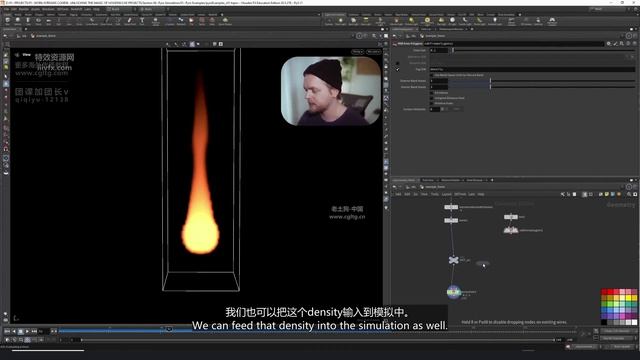
Task: Add new pane tab in network pane
Action: tap(492, 180)
